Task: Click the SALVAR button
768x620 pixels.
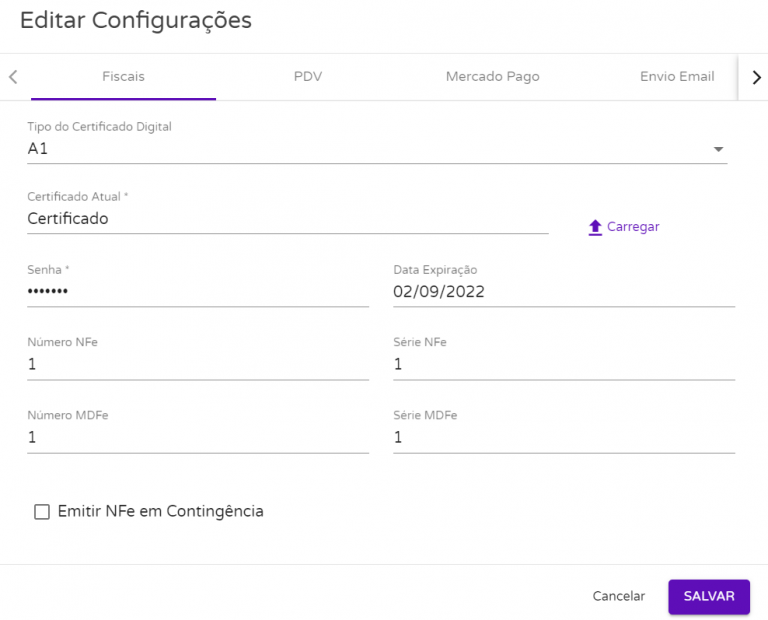Action: (709, 596)
